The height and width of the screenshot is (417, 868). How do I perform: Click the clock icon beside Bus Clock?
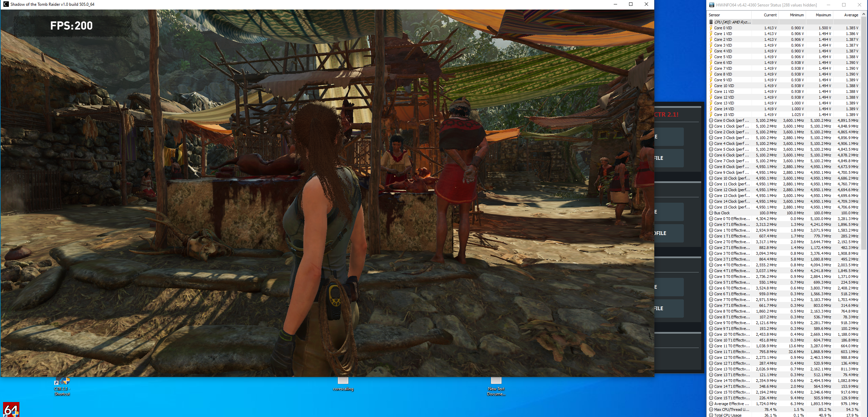coord(711,213)
